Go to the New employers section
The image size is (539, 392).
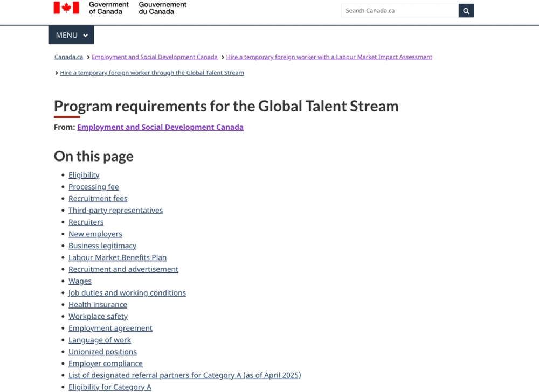tap(95, 234)
